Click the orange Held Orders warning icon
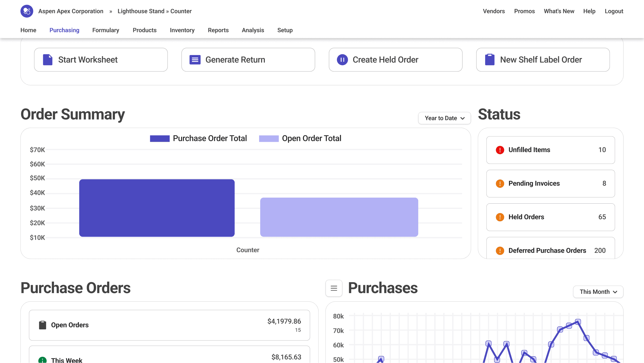The width and height of the screenshot is (644, 363). click(500, 217)
